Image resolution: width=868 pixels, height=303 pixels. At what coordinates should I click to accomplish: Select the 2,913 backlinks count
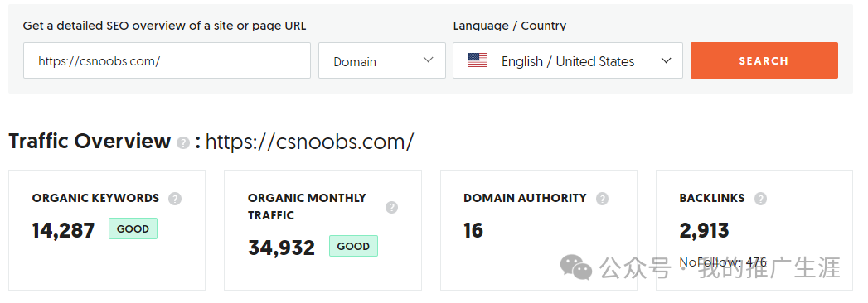[704, 231]
